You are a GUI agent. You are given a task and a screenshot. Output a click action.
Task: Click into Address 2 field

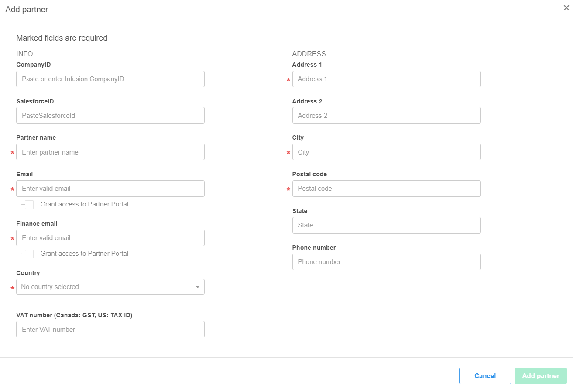point(386,116)
